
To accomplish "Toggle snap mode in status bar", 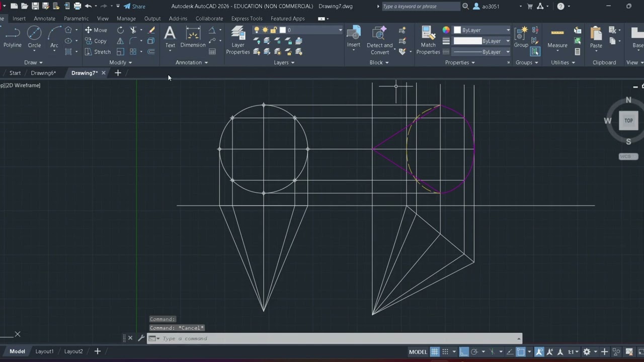I will (x=445, y=352).
